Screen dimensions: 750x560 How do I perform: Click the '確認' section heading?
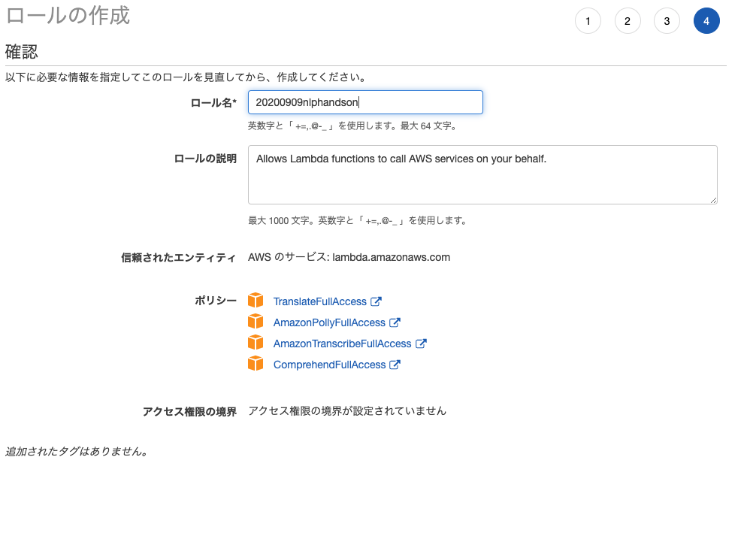pos(22,52)
